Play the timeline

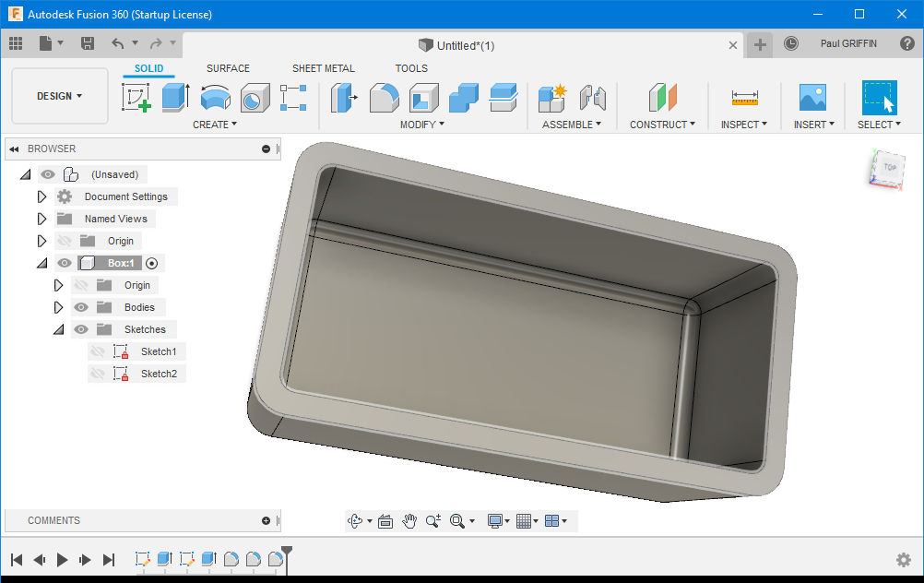coord(62,559)
